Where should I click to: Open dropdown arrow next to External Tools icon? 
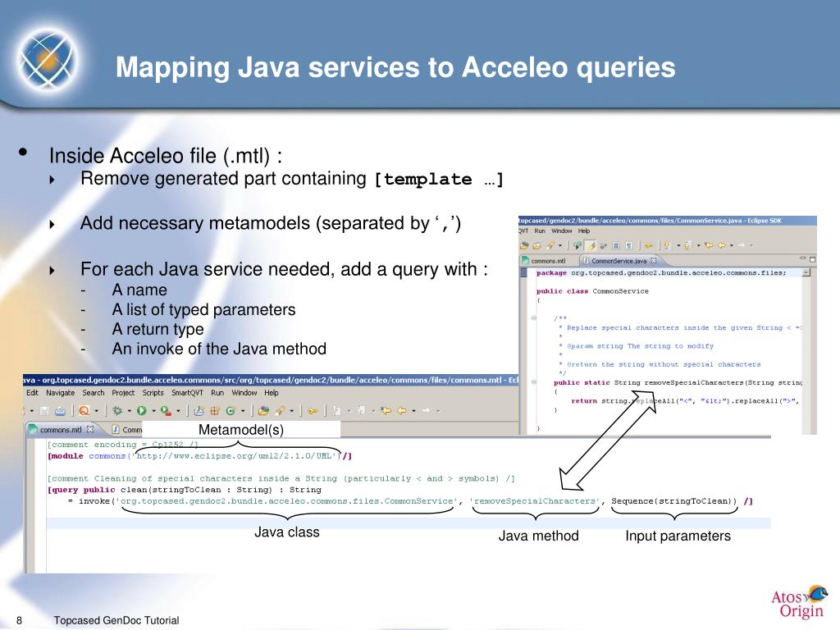coord(178,411)
